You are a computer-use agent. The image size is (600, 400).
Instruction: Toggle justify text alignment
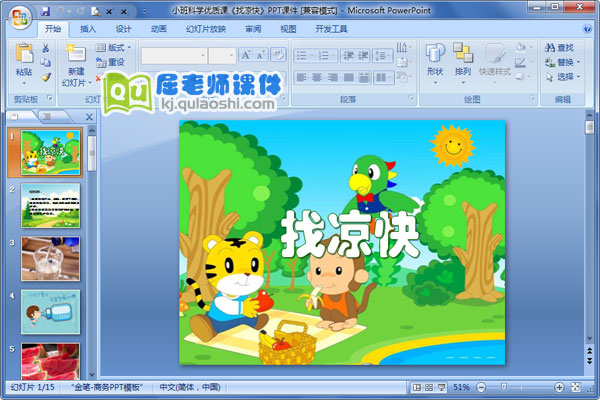(348, 78)
